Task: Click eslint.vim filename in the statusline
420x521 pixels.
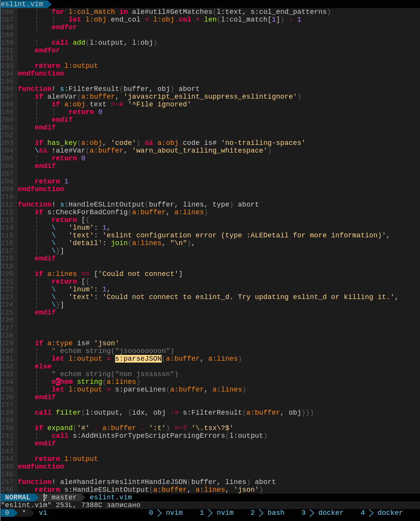Action: 110,497
